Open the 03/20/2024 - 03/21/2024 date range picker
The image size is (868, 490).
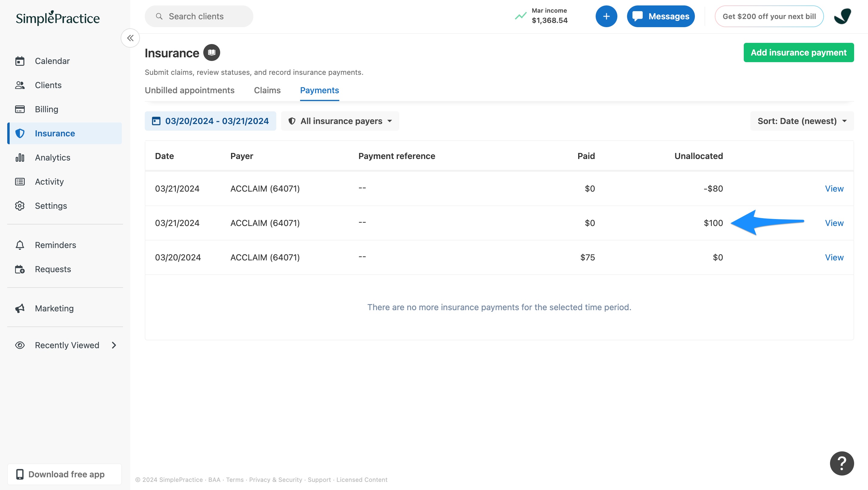tap(210, 121)
